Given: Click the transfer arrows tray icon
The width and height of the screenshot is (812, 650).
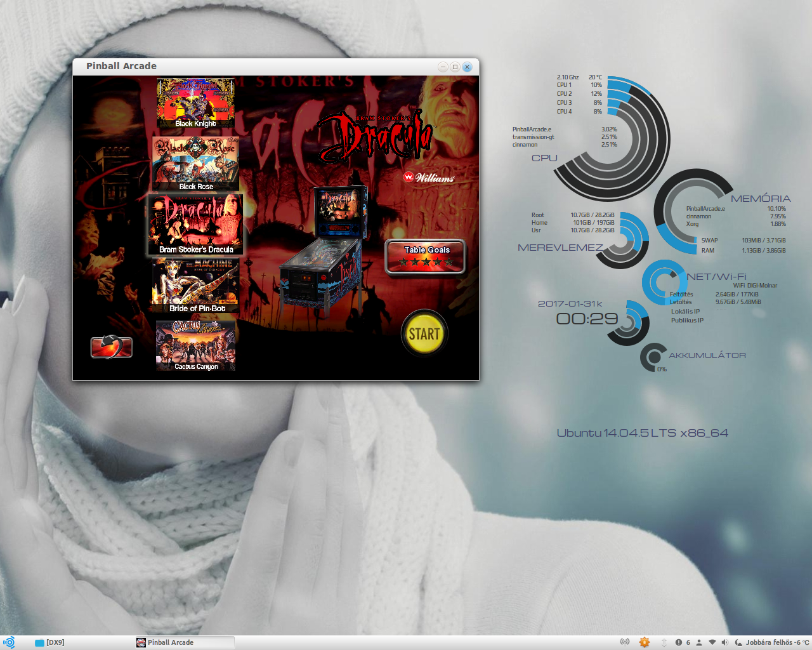Looking at the screenshot, I should pyautogui.click(x=664, y=642).
